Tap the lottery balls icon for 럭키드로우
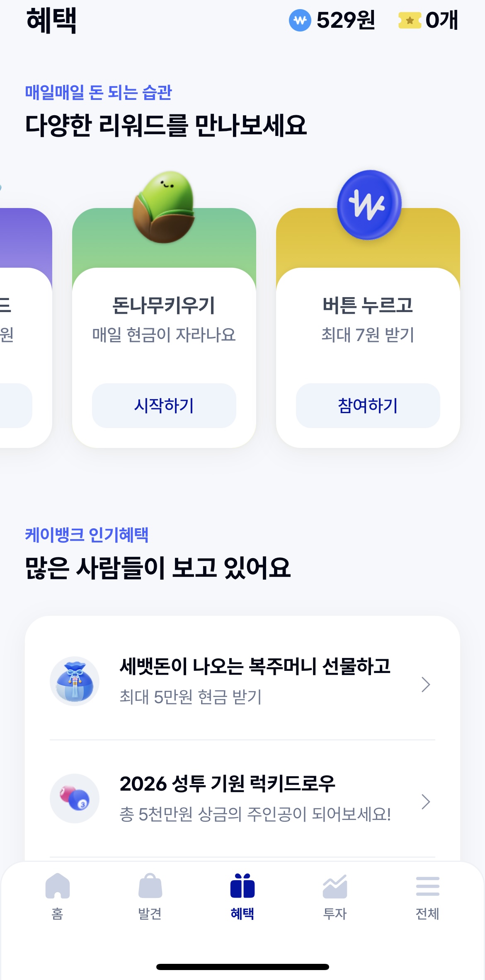The height and width of the screenshot is (980, 485). pyautogui.click(x=75, y=799)
